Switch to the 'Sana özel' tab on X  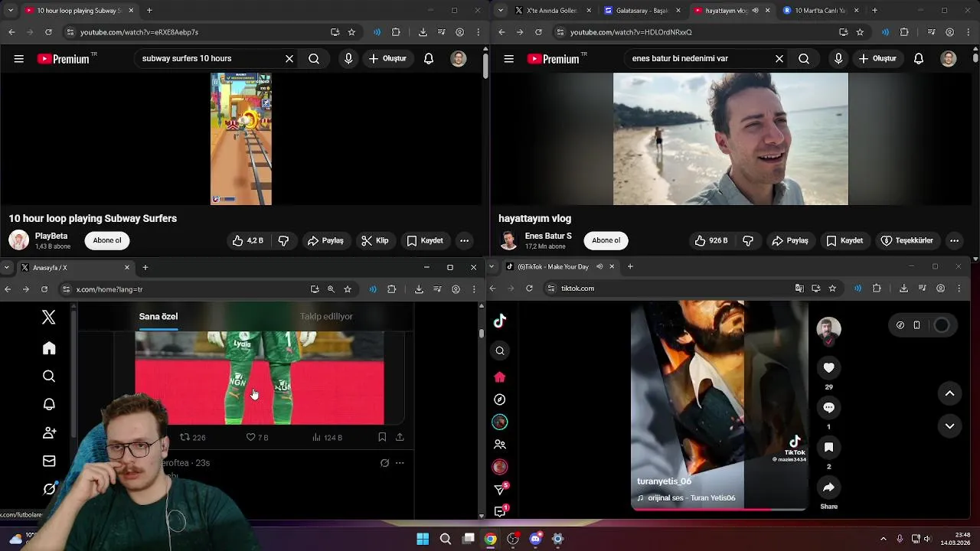[x=158, y=316]
